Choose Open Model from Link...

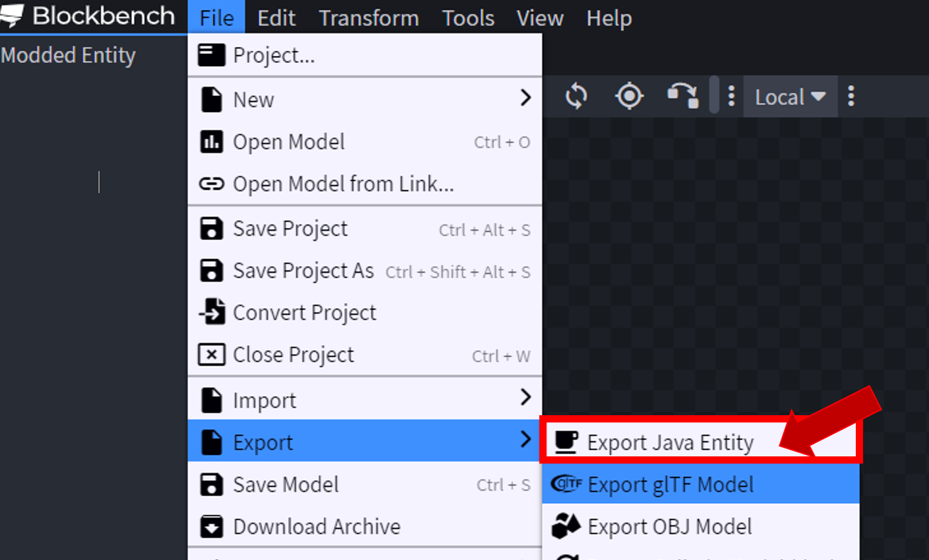click(365, 184)
